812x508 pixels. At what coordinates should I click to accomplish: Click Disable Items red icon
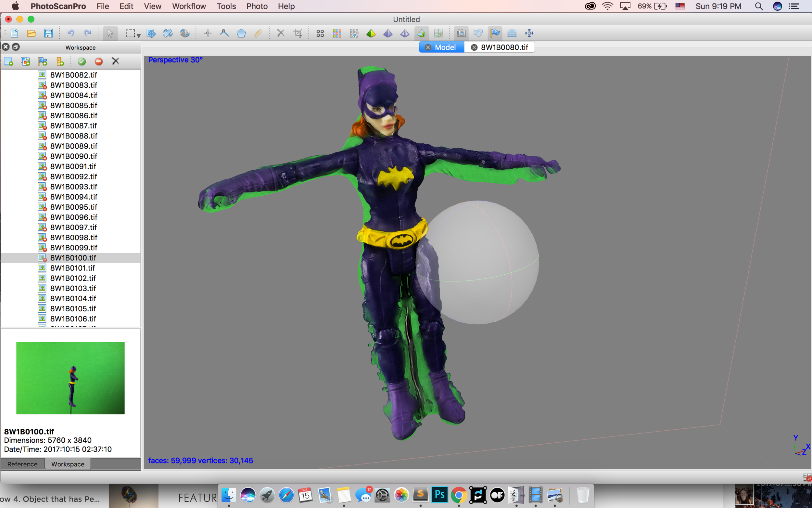pyautogui.click(x=98, y=61)
